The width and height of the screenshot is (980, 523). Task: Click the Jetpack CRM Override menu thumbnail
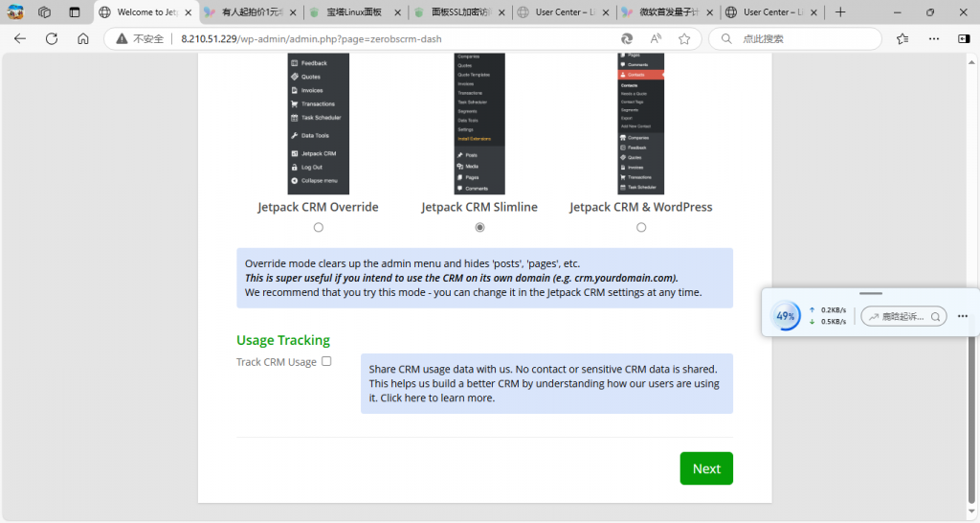coord(318,124)
